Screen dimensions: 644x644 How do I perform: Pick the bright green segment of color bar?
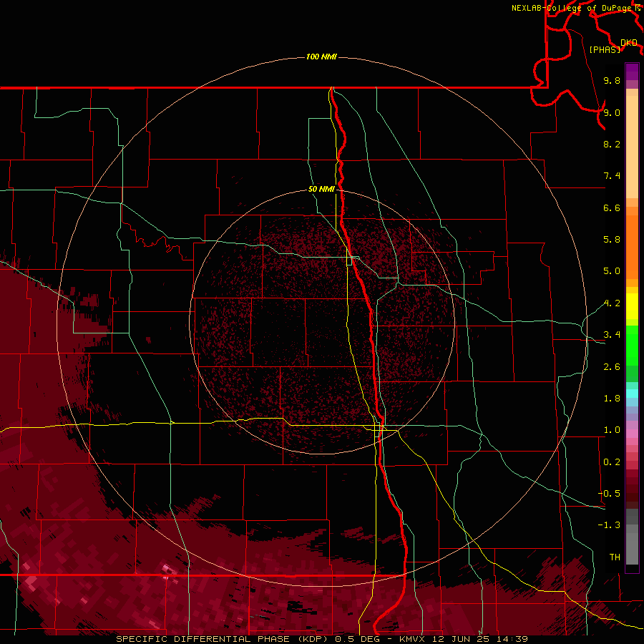632,346
